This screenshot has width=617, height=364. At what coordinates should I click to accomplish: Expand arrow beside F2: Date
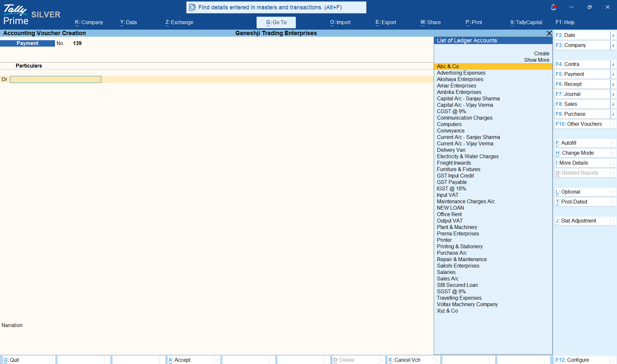click(613, 35)
